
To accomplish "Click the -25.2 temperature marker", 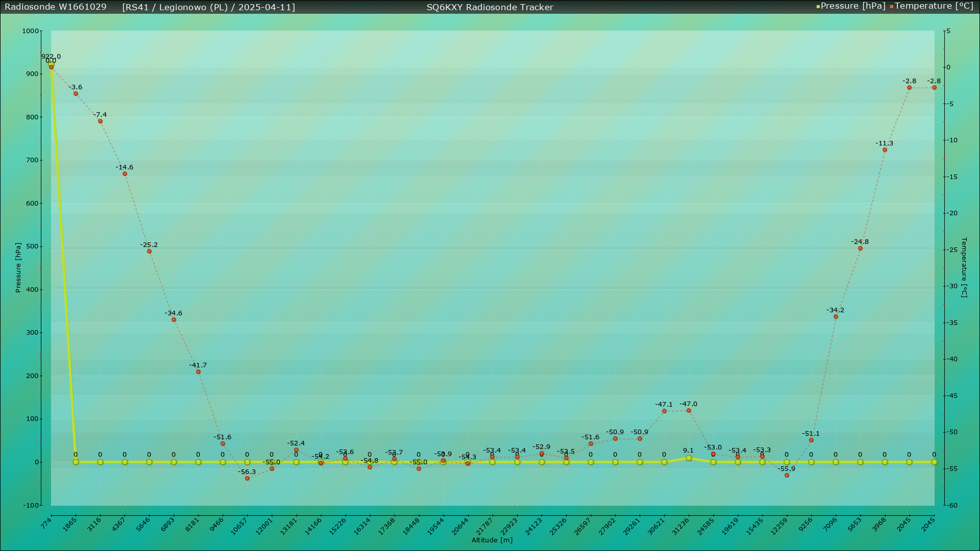I will (x=149, y=252).
